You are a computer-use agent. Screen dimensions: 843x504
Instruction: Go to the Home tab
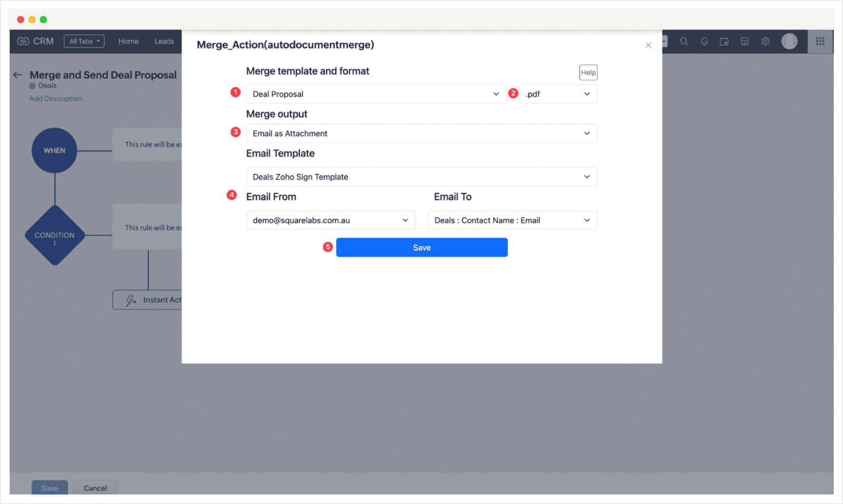pyautogui.click(x=129, y=41)
